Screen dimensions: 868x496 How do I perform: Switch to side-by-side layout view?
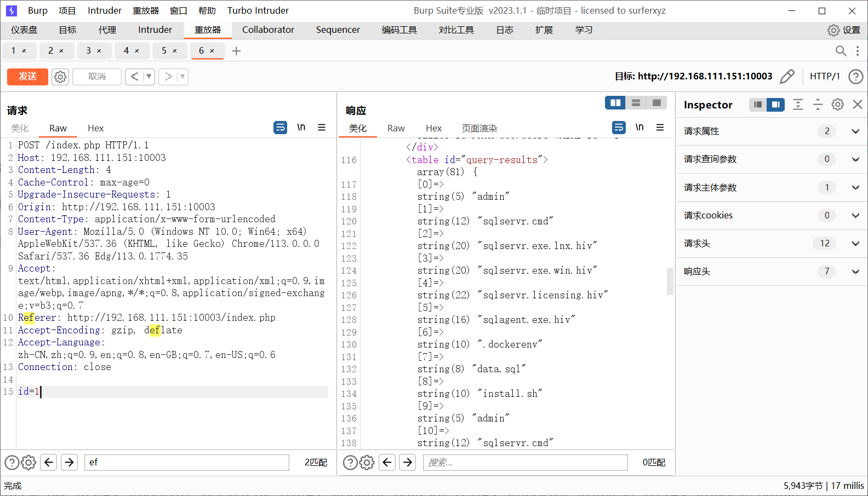click(615, 102)
